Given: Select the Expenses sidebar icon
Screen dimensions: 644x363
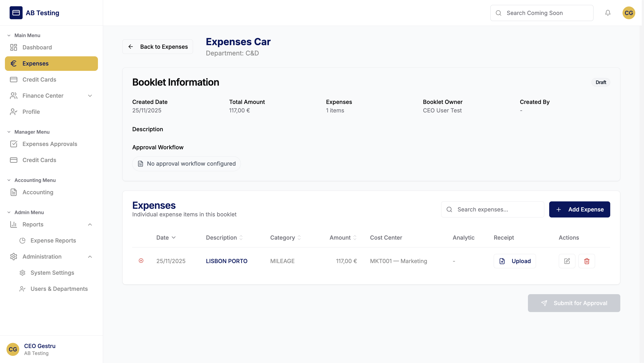Looking at the screenshot, I should point(14,63).
